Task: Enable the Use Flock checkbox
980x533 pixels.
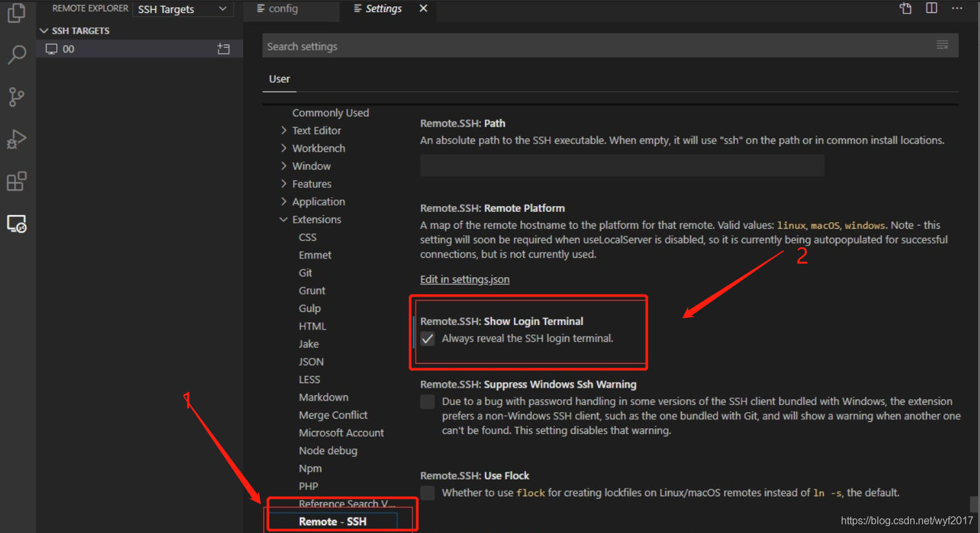Action: click(x=427, y=493)
